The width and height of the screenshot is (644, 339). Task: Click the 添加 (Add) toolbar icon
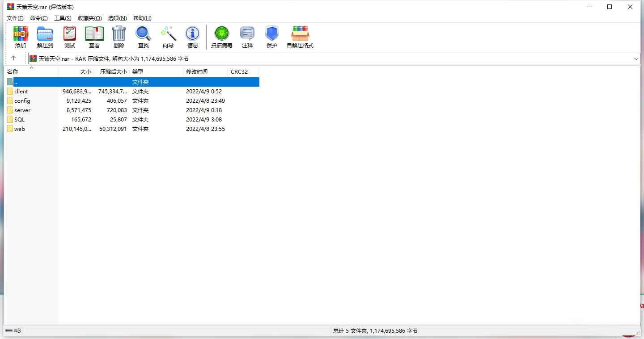pyautogui.click(x=21, y=33)
